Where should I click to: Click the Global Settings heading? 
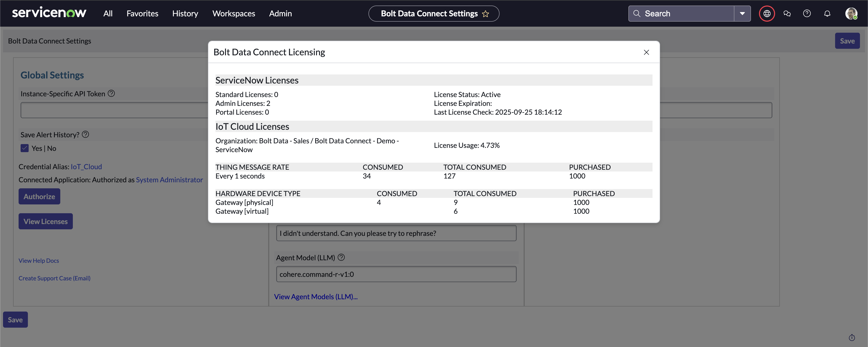pyautogui.click(x=52, y=75)
